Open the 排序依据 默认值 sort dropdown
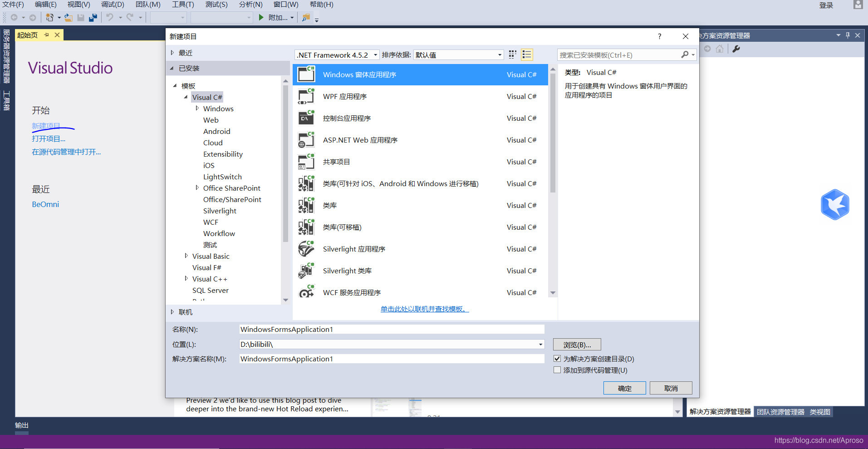The image size is (868, 449). (x=459, y=55)
